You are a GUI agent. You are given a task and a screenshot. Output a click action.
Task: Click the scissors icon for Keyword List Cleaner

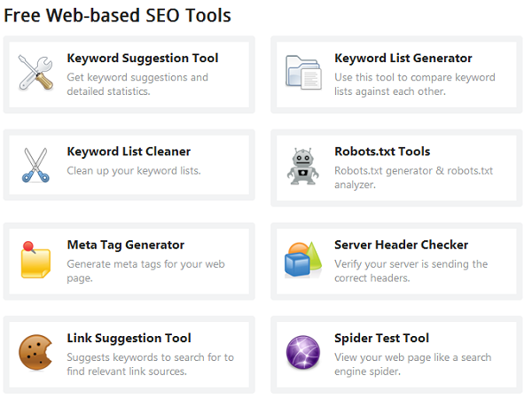pyautogui.click(x=35, y=166)
